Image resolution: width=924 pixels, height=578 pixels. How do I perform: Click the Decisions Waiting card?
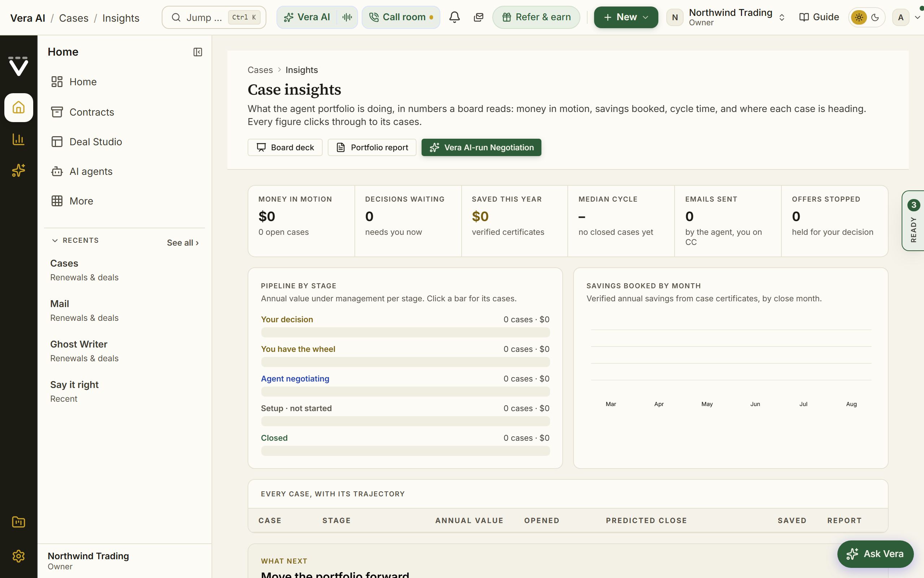pos(408,221)
